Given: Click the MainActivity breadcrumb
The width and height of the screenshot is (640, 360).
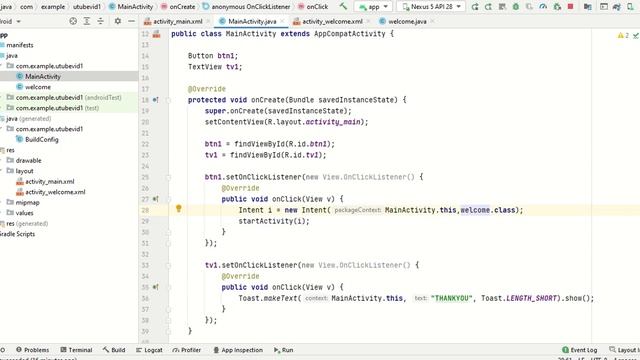Looking at the screenshot, I should [x=131, y=7].
